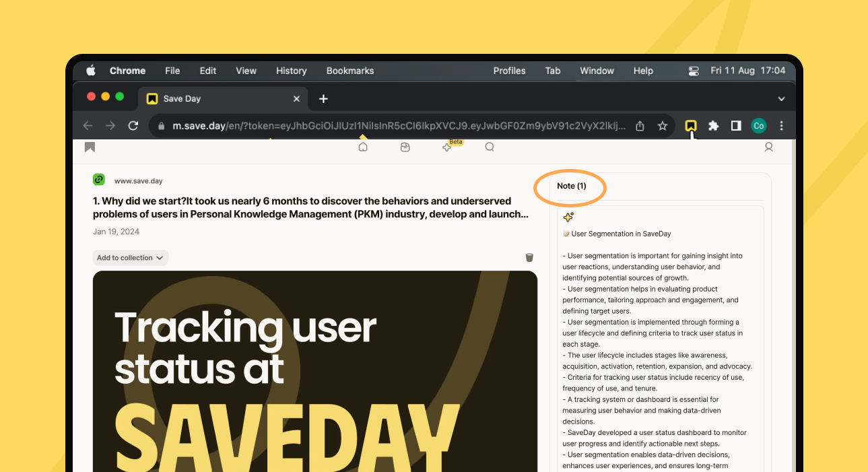Click the article title text
The image size is (868, 472).
311,207
